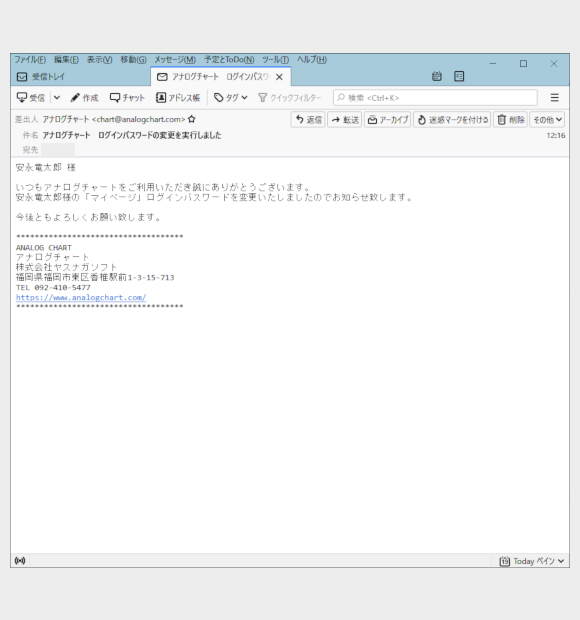
Task: Focus the 検索 search field
Action: pos(435,98)
